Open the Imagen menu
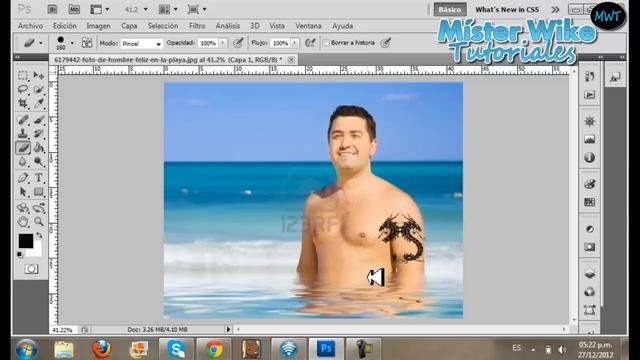 [98, 26]
